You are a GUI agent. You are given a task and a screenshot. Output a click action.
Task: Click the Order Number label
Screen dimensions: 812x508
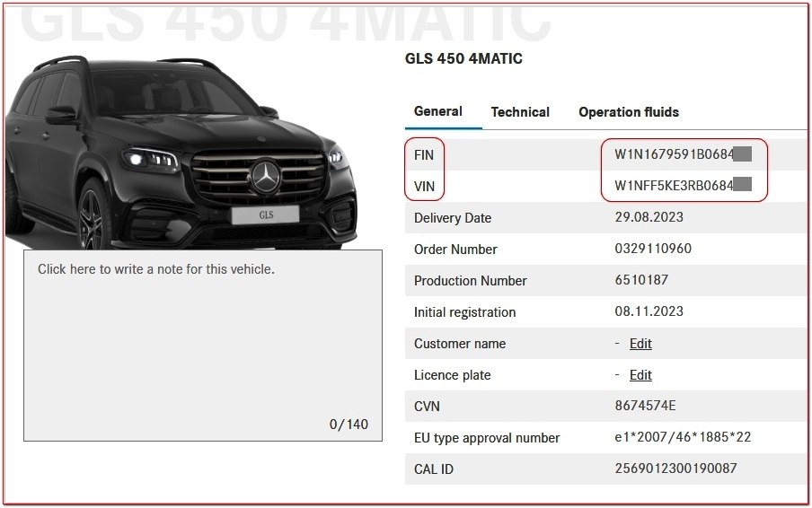point(455,250)
